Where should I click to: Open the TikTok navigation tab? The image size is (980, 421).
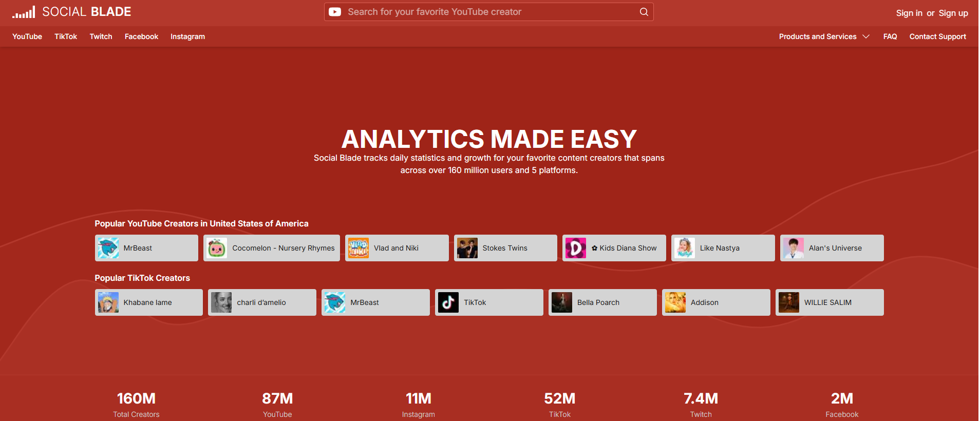coord(66,36)
